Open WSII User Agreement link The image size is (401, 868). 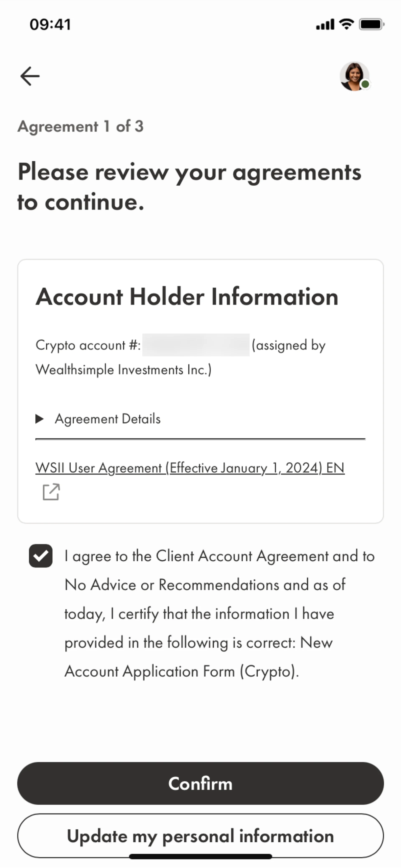tap(190, 468)
